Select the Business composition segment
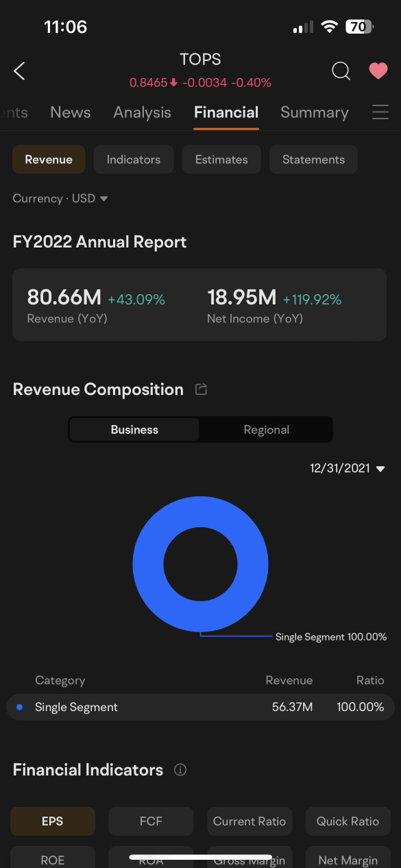Image resolution: width=401 pixels, height=868 pixels. (134, 430)
